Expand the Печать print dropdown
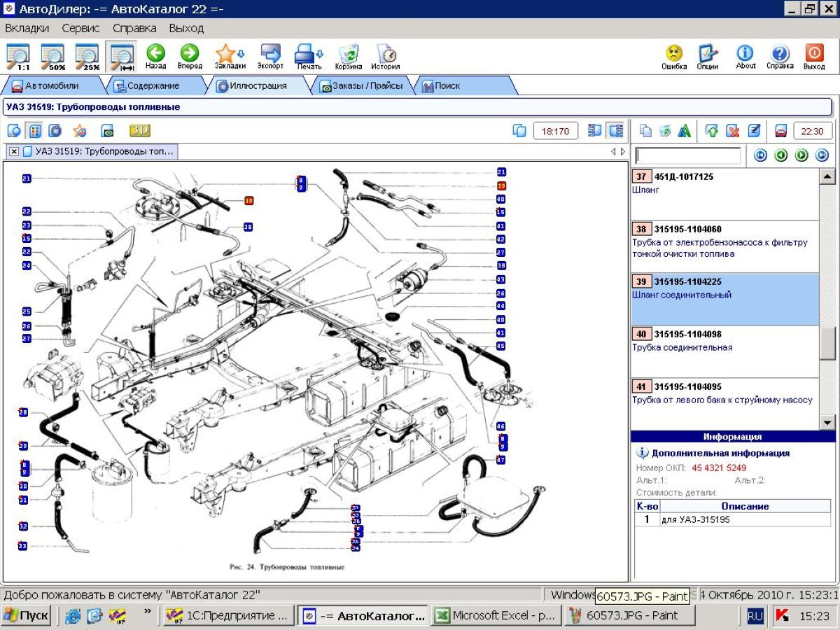This screenshot has width=840, height=630. (x=320, y=54)
